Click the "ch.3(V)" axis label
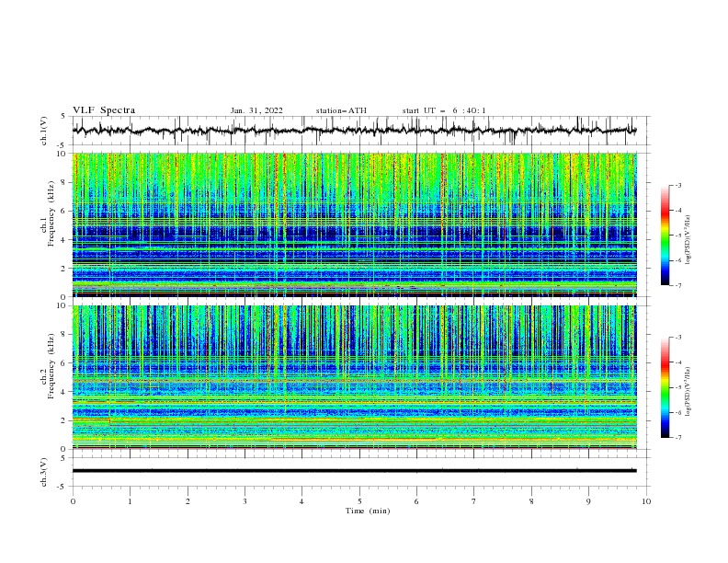This screenshot has width=728, height=563. click(44, 472)
